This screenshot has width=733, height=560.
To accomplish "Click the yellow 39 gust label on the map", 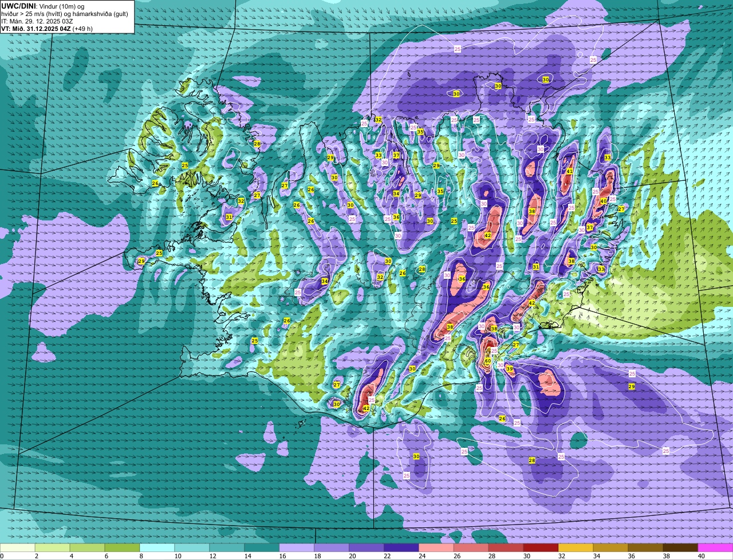I will coord(510,369).
